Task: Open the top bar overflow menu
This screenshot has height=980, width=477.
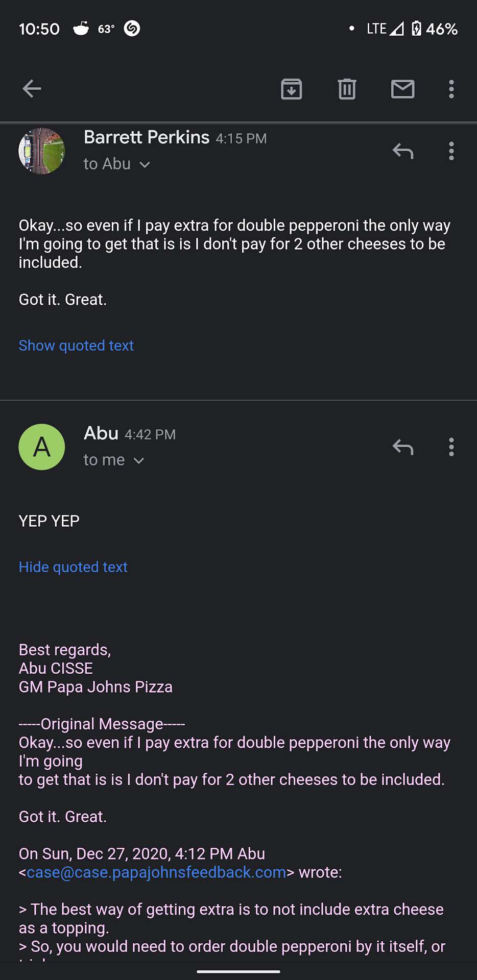Action: (x=451, y=89)
